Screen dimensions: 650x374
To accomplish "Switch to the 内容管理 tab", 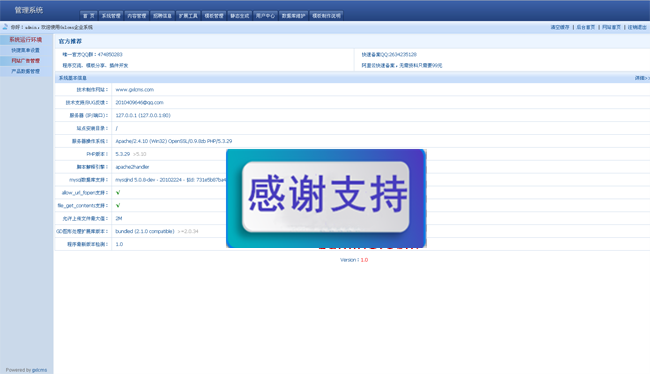I will tap(137, 16).
